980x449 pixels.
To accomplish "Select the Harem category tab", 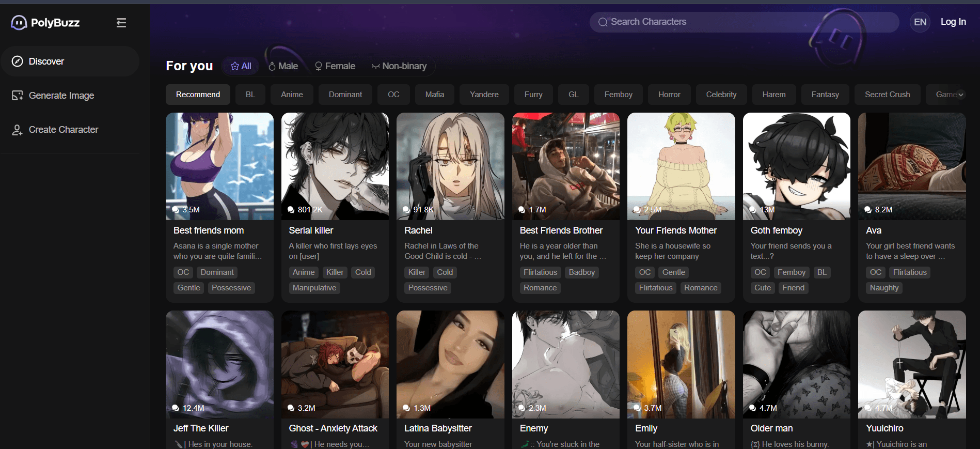I will pyautogui.click(x=774, y=95).
